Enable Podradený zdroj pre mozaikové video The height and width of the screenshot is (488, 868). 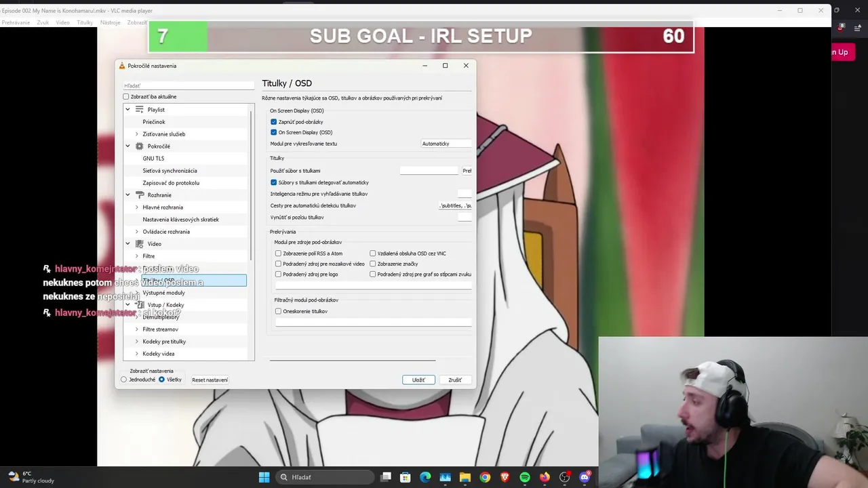(278, 264)
